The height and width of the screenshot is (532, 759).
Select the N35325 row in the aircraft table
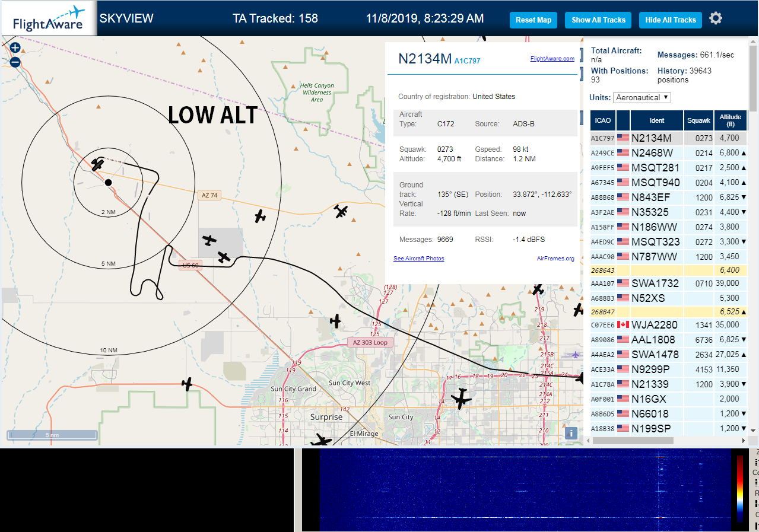(669, 212)
